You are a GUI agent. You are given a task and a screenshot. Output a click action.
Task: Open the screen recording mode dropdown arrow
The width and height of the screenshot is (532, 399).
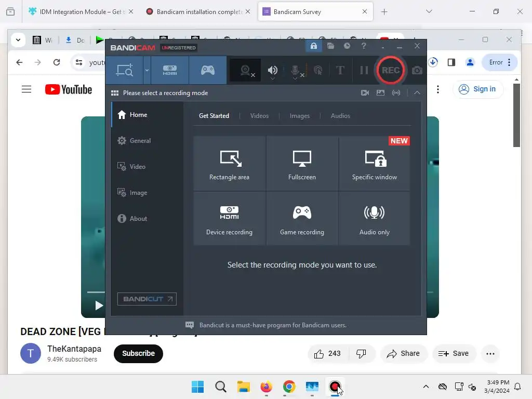pyautogui.click(x=147, y=70)
